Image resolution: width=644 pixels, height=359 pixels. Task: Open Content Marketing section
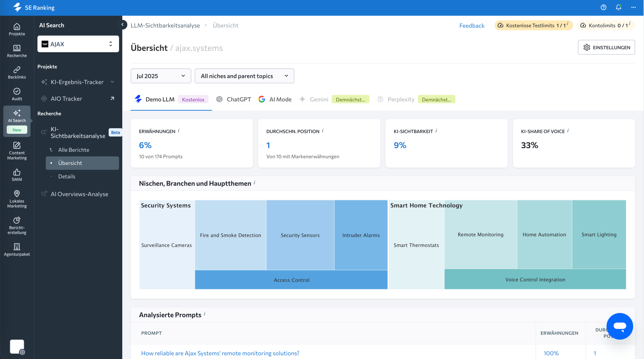coord(17,151)
